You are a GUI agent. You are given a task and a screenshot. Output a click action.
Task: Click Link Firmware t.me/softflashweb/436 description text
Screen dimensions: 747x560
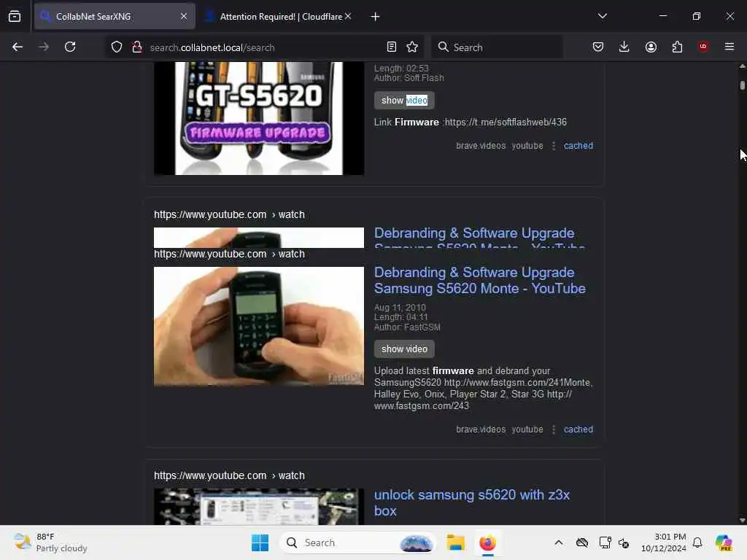click(x=471, y=122)
